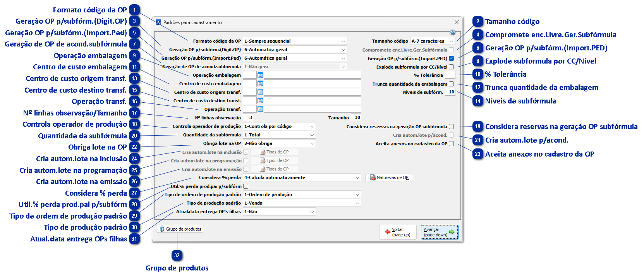
Task: Open lookup for Centro de custo origem transf.
Action: point(260,92)
